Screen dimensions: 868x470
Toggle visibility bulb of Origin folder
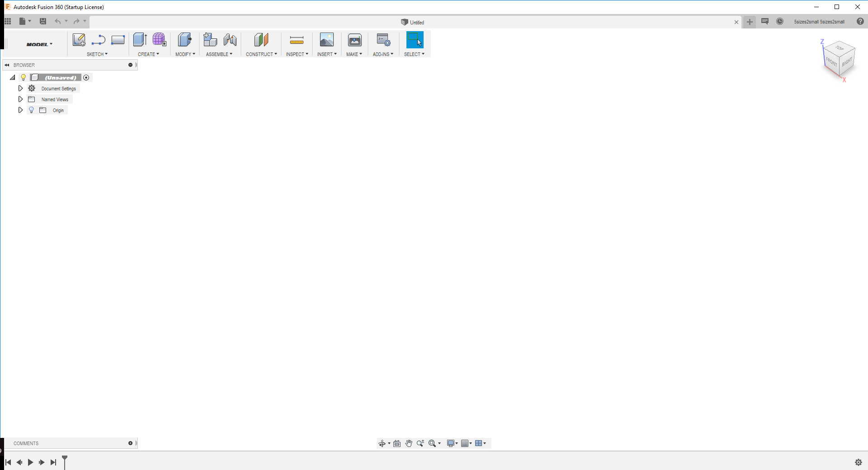click(31, 110)
